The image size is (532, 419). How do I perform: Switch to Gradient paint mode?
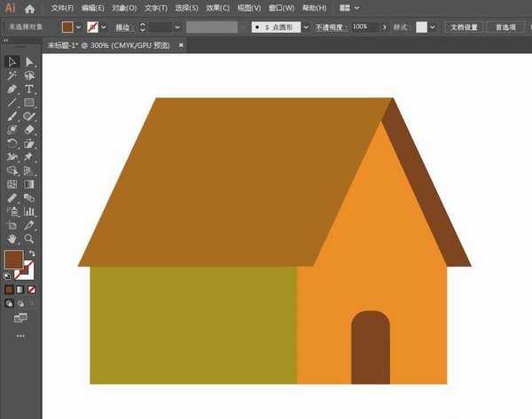coord(21,290)
